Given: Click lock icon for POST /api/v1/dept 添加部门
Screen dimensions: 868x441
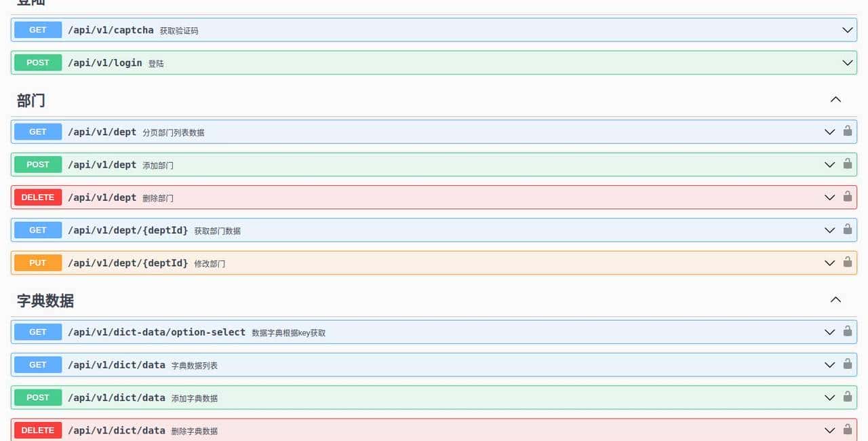Looking at the screenshot, I should click(847, 164).
